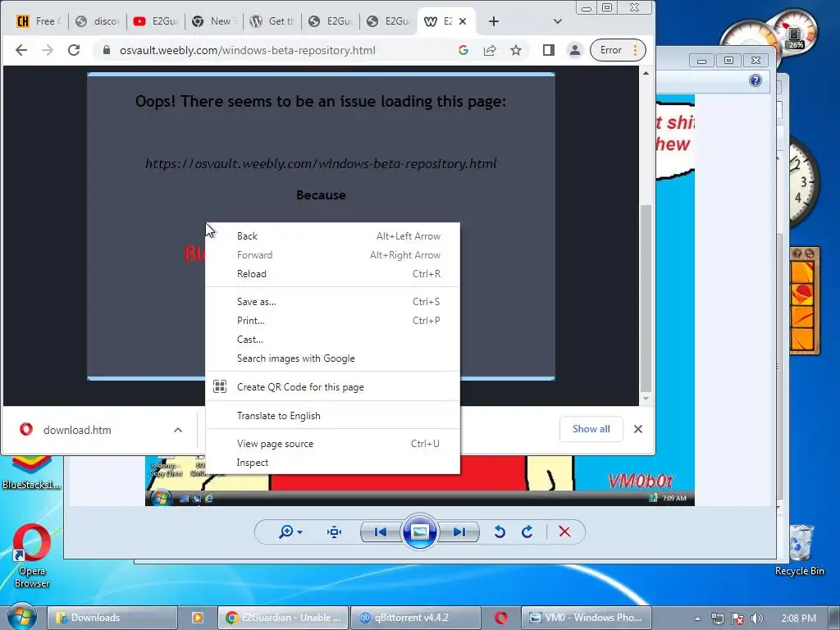This screenshot has width=840, height=630.
Task: Open VM0 Windows Photo Viewer taskbar button
Action: [586, 618]
